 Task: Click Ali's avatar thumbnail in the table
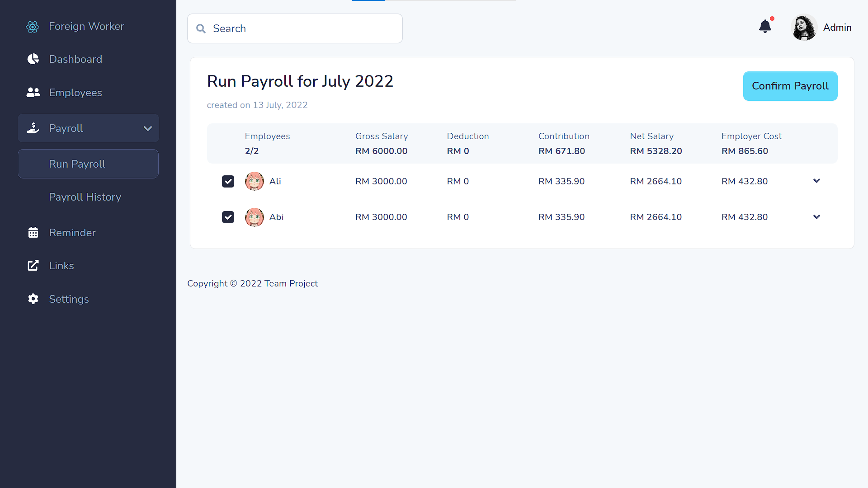click(254, 181)
